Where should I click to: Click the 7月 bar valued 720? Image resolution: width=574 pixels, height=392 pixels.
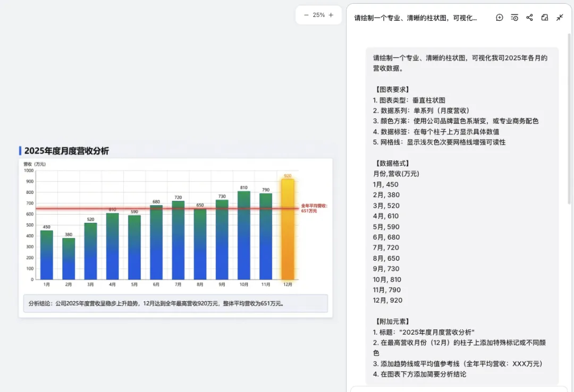[x=178, y=240]
